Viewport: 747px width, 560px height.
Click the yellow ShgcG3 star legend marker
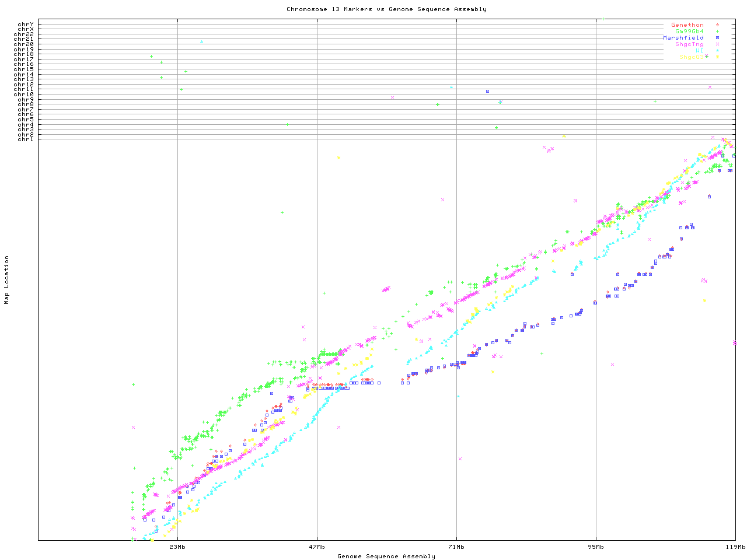click(x=717, y=57)
